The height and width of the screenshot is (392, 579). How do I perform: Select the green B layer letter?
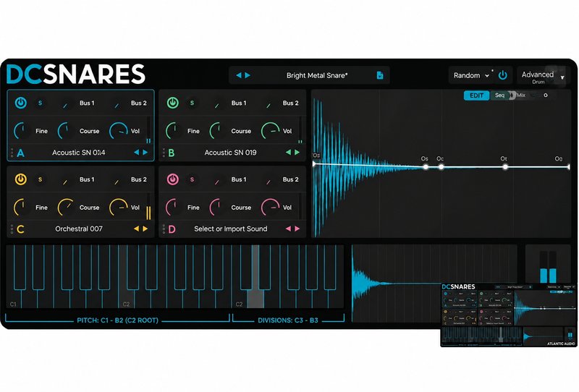click(x=172, y=153)
